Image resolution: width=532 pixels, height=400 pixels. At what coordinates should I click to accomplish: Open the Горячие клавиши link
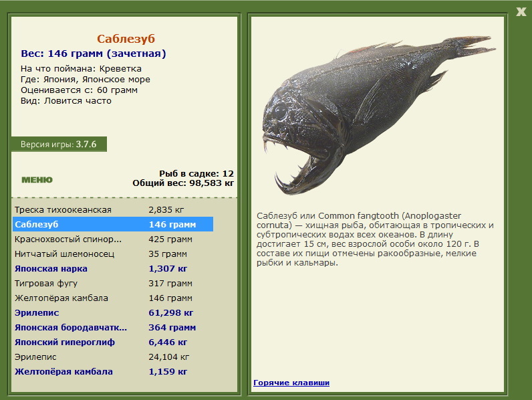point(291,383)
